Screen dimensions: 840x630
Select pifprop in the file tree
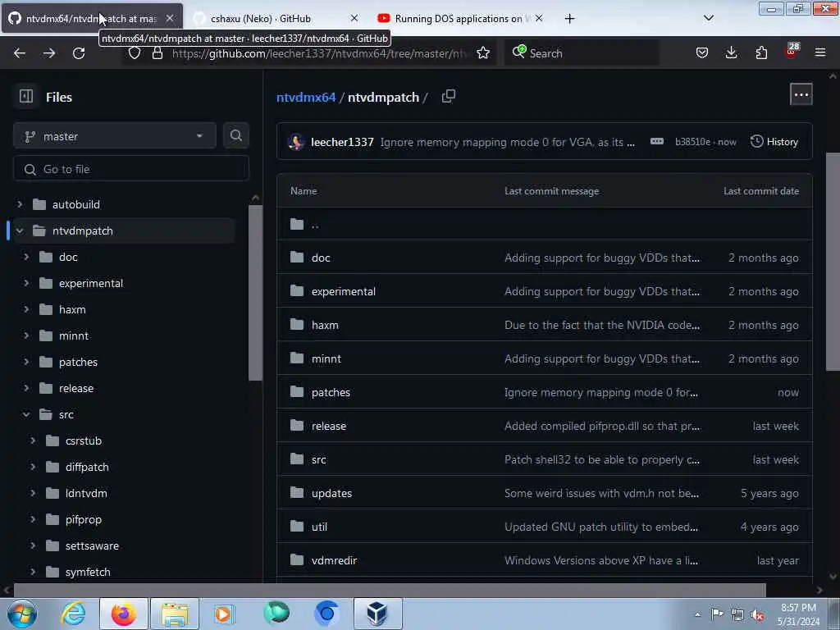point(84,519)
